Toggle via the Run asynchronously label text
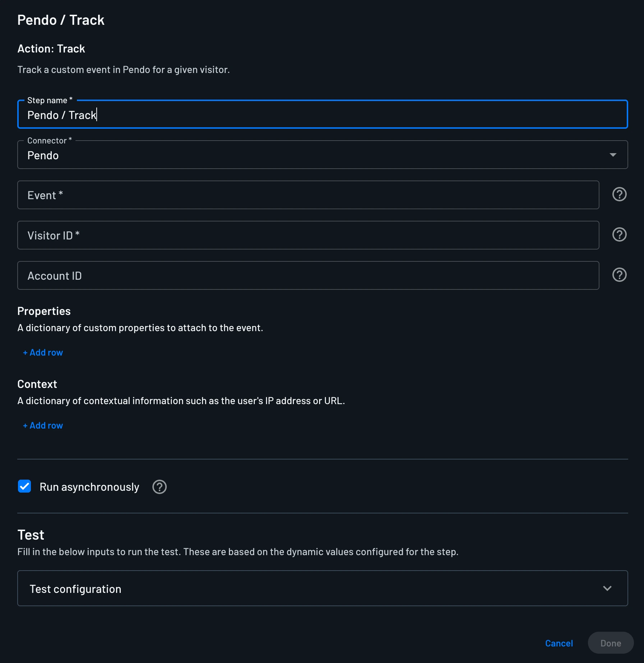 click(x=89, y=487)
